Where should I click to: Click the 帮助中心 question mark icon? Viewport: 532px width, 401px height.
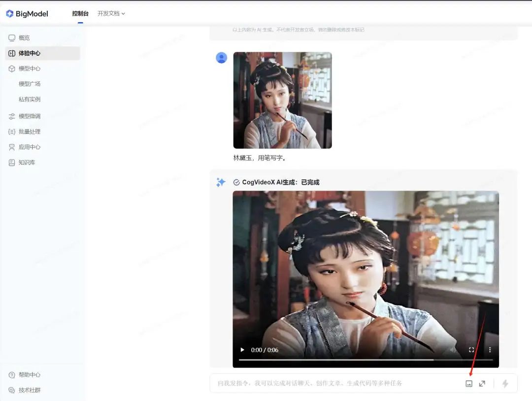click(12, 375)
